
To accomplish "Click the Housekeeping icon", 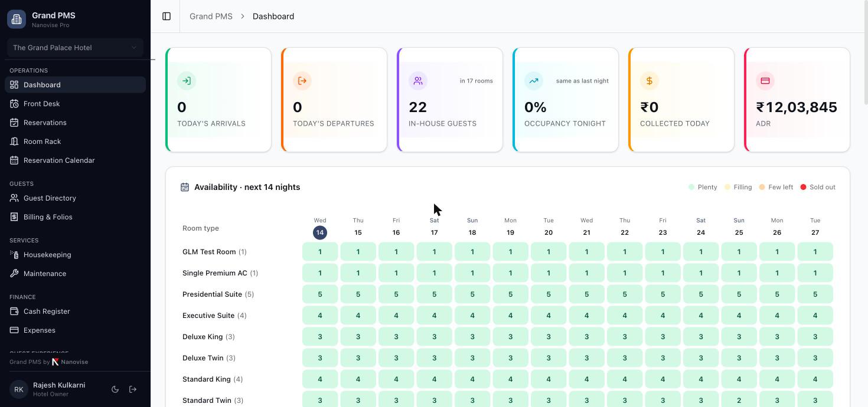I will pos(14,255).
